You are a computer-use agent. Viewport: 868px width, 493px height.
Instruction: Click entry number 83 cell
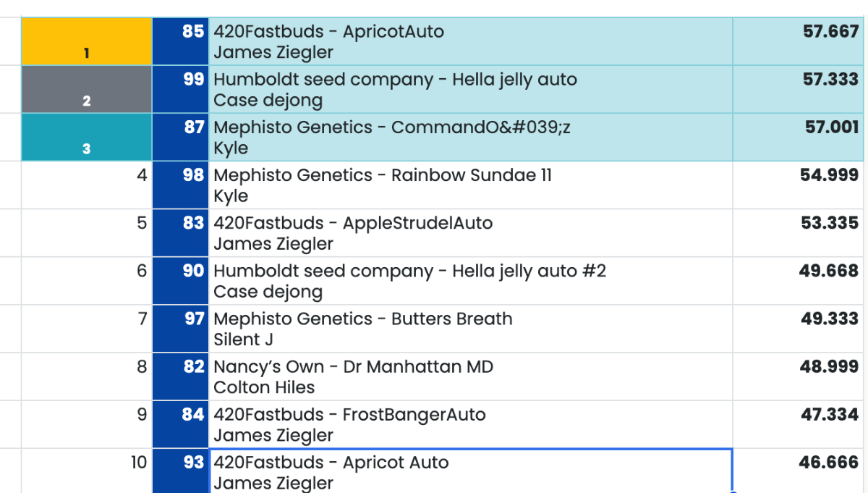coord(181,233)
